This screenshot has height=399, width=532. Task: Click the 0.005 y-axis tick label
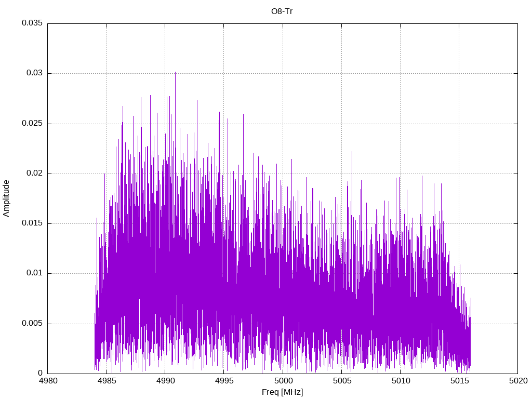[32, 323]
